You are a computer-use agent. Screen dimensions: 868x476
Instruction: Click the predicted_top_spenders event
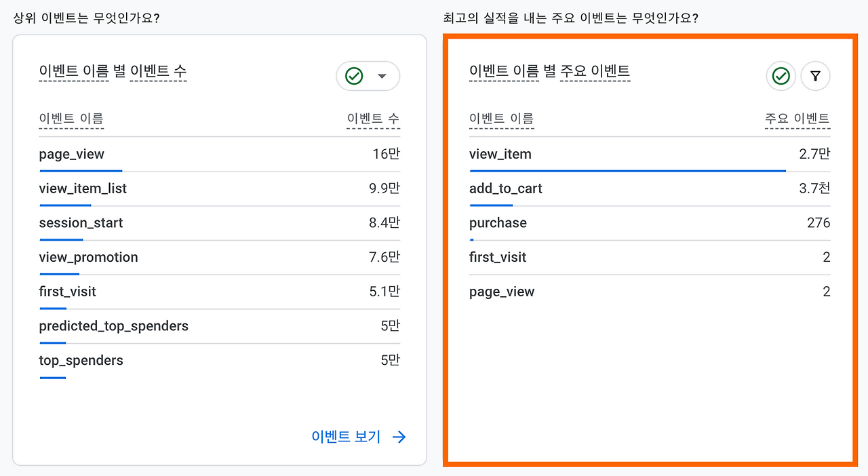tap(113, 326)
